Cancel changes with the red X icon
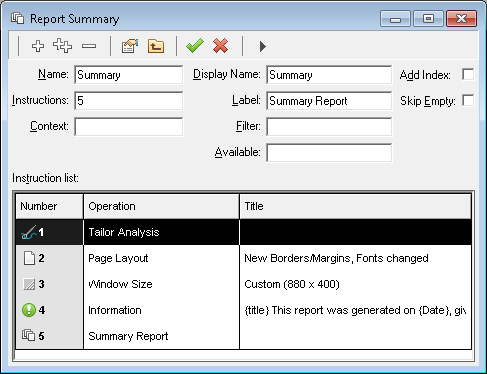The height and width of the screenshot is (374, 487). click(220, 46)
